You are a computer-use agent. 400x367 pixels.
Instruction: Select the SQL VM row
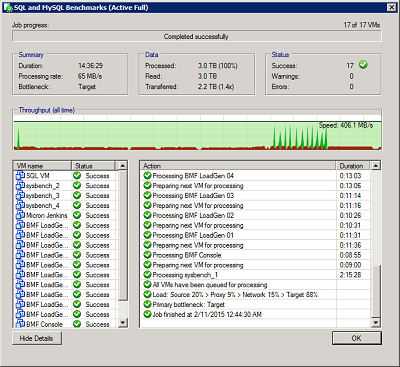click(x=66, y=175)
